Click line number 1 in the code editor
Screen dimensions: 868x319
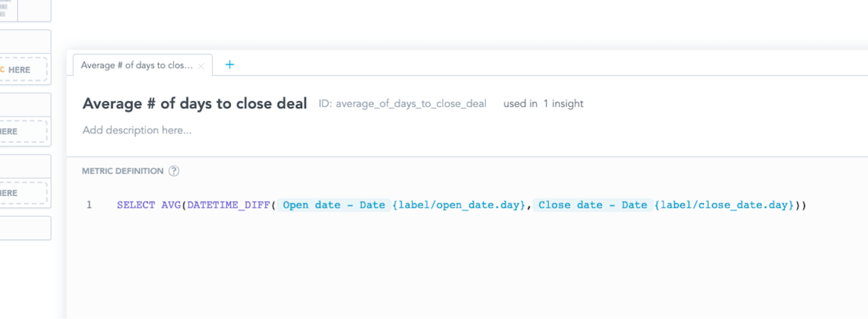pyautogui.click(x=89, y=204)
